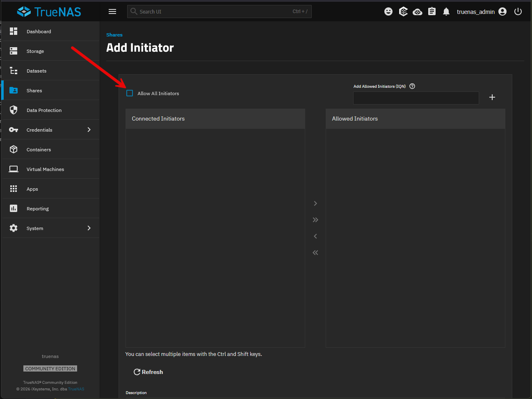Move selected initiator right with single arrow
532x399 pixels.
coord(315,203)
